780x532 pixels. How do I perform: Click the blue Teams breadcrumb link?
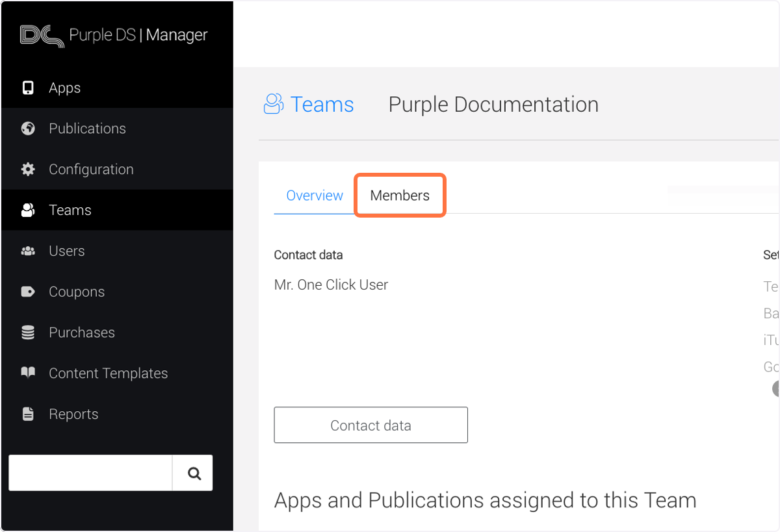tap(322, 104)
